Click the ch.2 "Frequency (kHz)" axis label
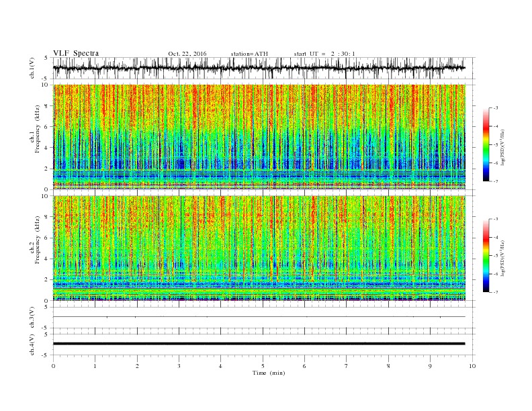Viewport: 532px width, 411px height. tap(38, 240)
